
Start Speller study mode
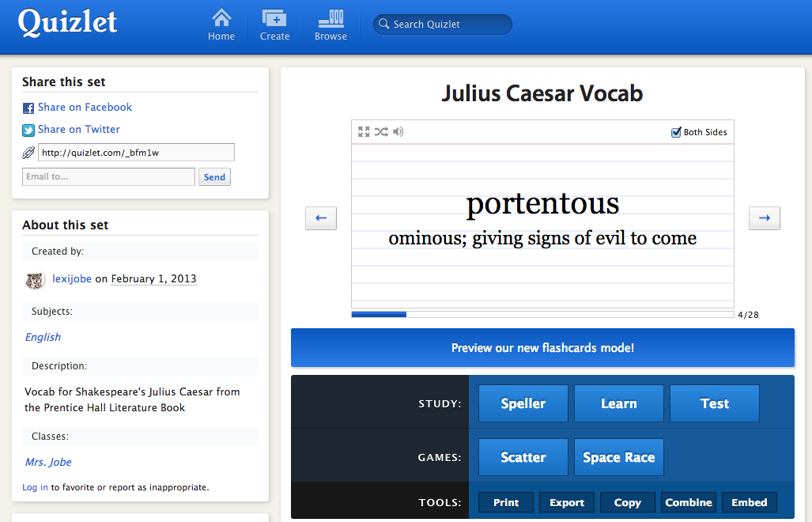coord(523,403)
